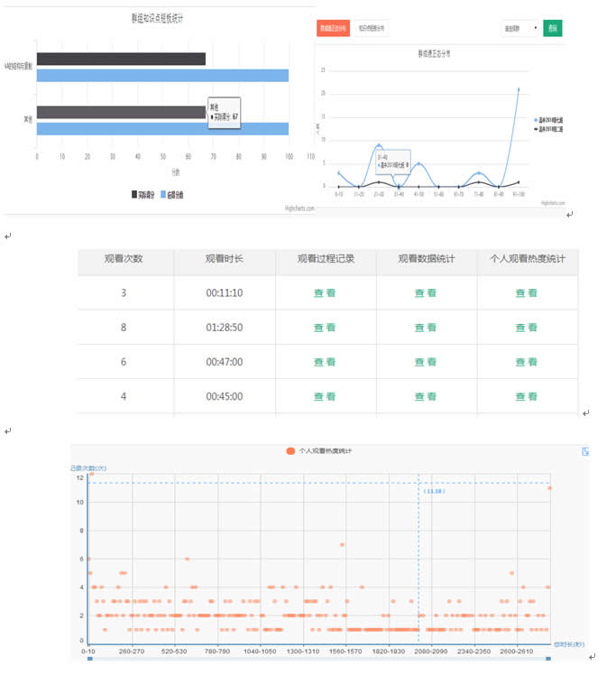
Task: Open 观看过程记录 查看 in the 00:45:00 row
Action: [325, 396]
